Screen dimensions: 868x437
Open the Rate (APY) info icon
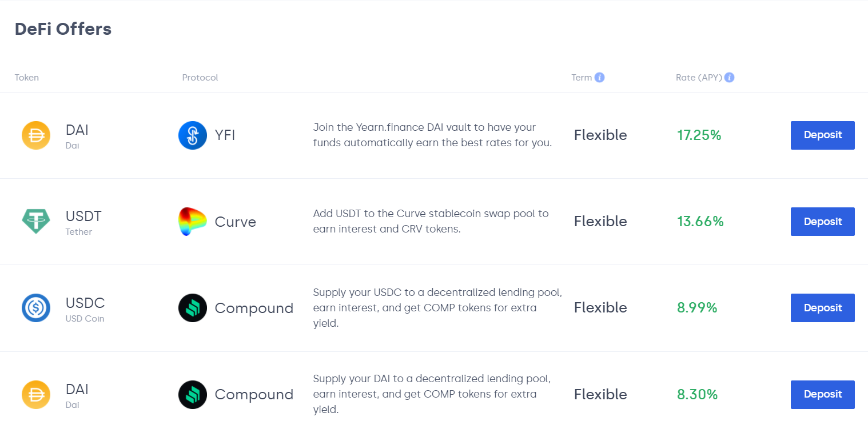[729, 78]
